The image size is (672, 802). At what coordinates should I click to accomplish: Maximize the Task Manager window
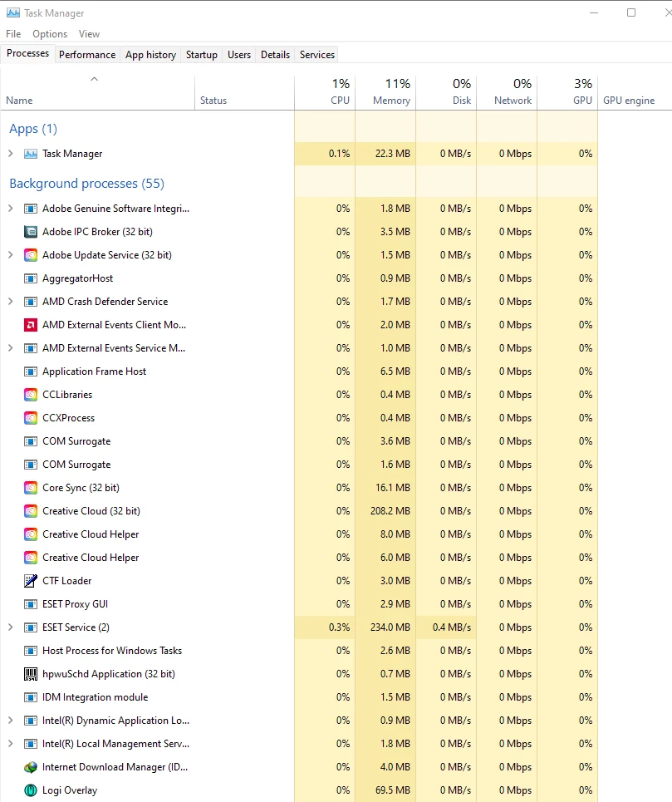point(631,12)
